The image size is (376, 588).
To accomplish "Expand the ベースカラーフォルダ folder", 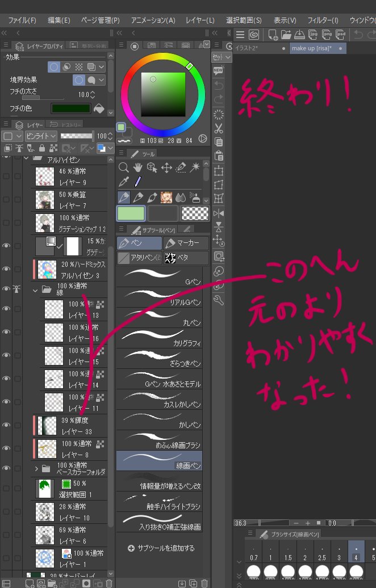I will [36, 468].
